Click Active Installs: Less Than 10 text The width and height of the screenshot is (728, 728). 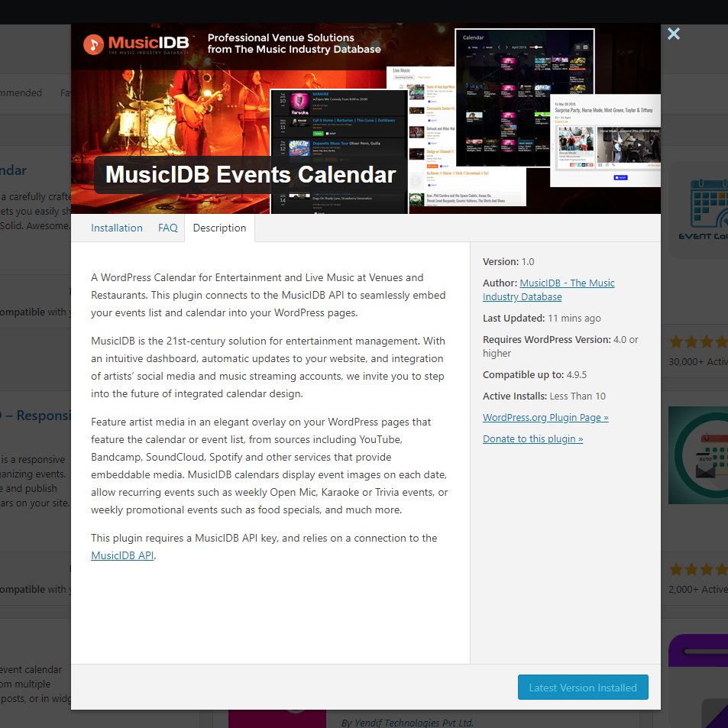pyautogui.click(x=544, y=396)
